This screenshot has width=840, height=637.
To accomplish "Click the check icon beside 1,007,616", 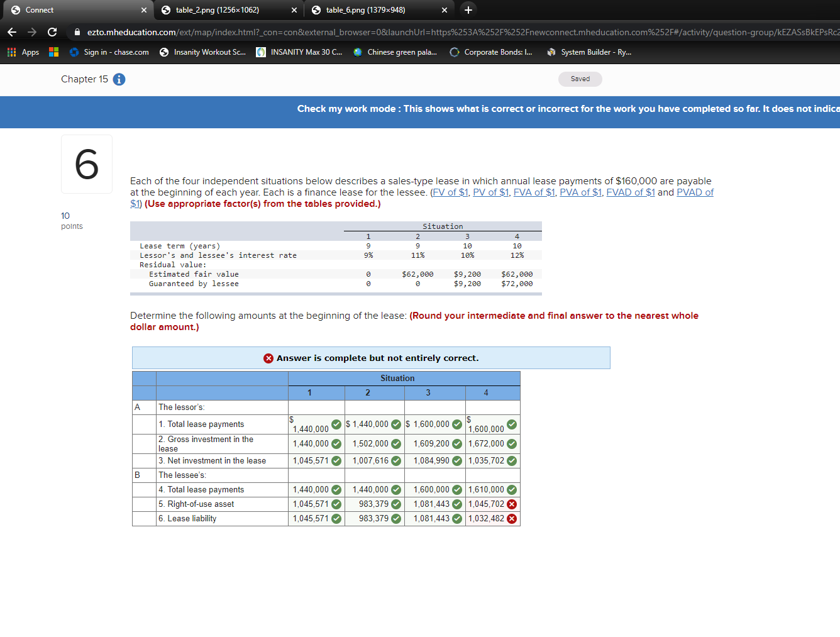I will coord(396,461).
